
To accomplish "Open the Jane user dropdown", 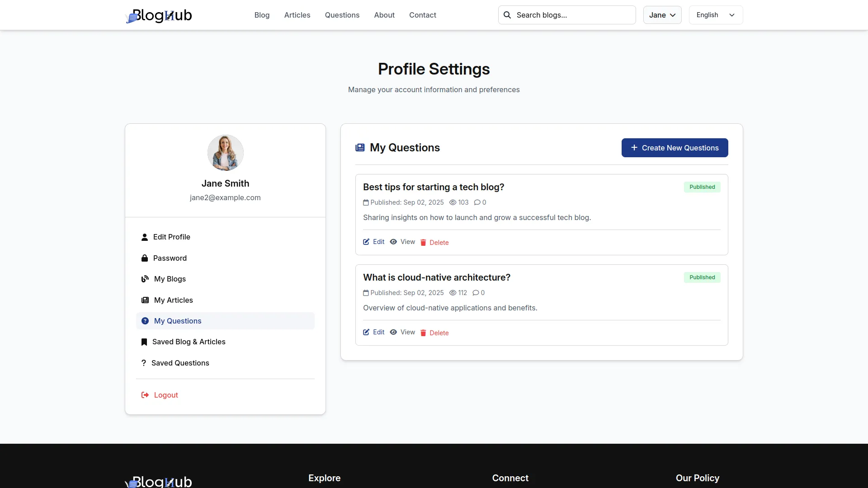I will point(662,15).
